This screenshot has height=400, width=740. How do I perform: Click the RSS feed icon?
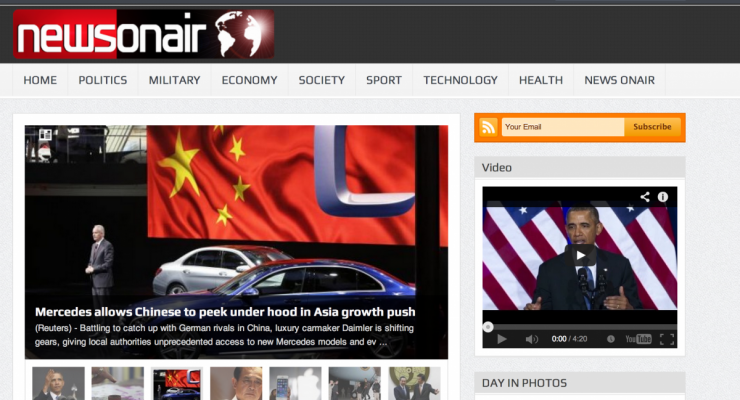click(x=488, y=127)
